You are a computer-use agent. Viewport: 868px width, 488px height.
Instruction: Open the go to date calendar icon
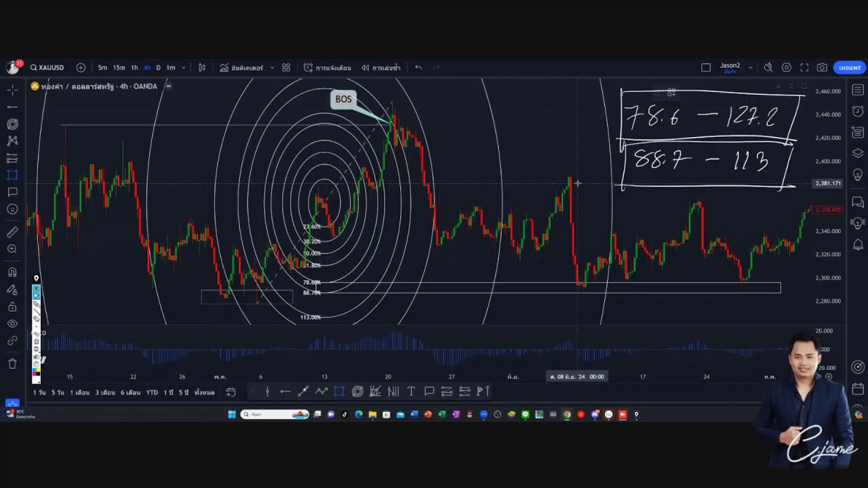(x=231, y=392)
